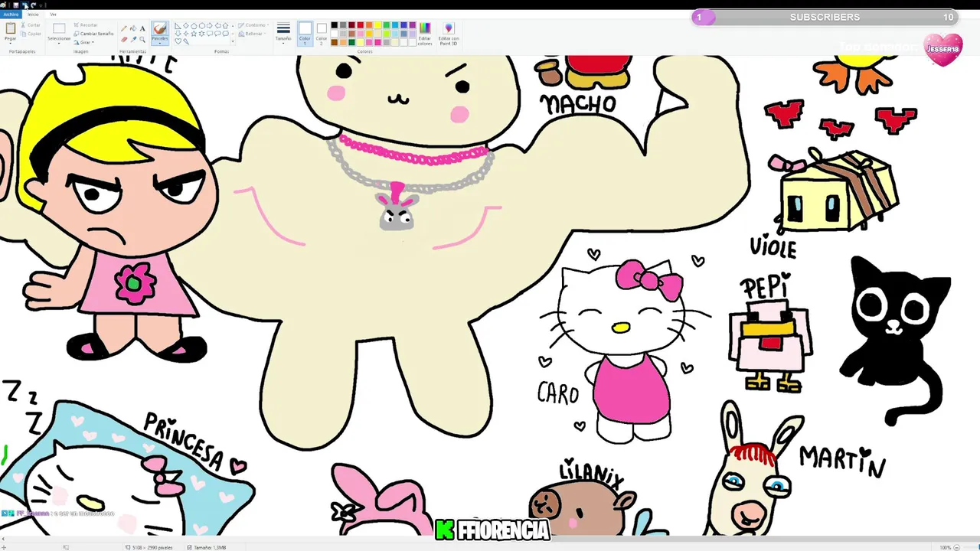The width and height of the screenshot is (980, 551).
Task: Select the pentagon shape
Action: click(194, 25)
